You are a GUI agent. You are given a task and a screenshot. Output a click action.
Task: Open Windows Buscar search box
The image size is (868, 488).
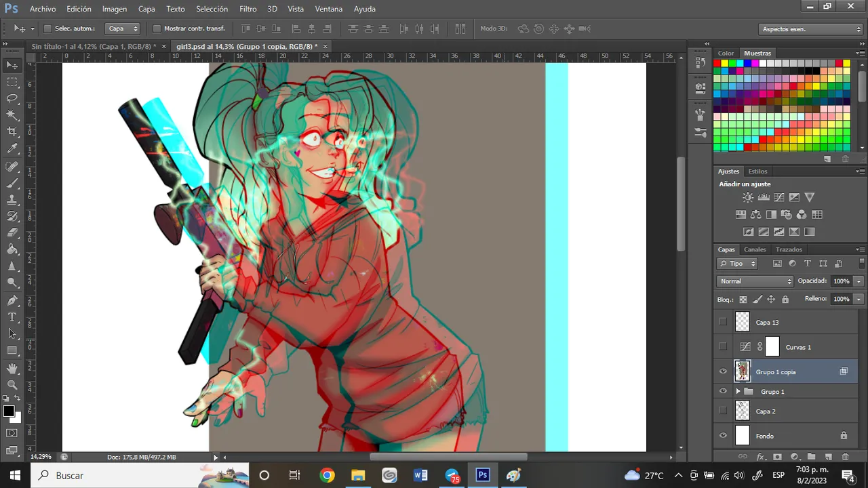click(x=141, y=475)
